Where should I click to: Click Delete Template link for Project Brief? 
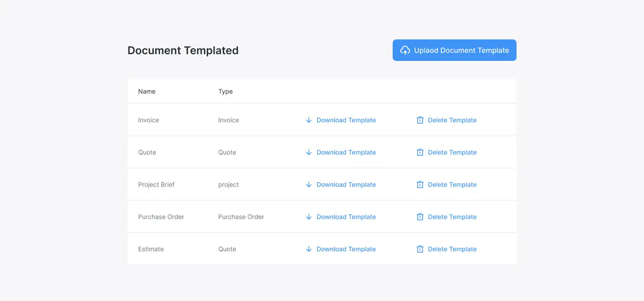tap(452, 185)
